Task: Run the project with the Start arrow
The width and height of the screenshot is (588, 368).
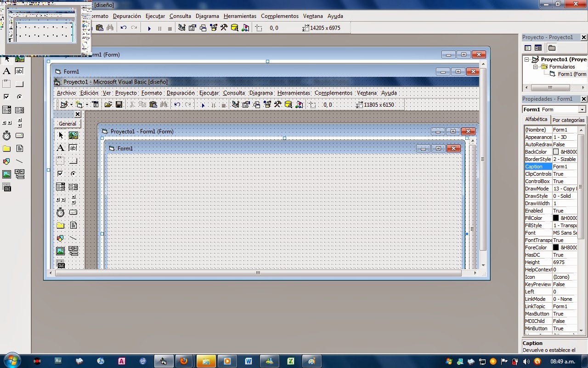Action: 149,28
